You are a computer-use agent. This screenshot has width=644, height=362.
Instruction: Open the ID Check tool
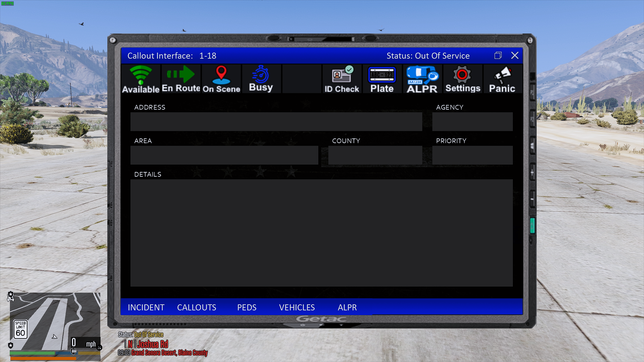[x=341, y=79]
